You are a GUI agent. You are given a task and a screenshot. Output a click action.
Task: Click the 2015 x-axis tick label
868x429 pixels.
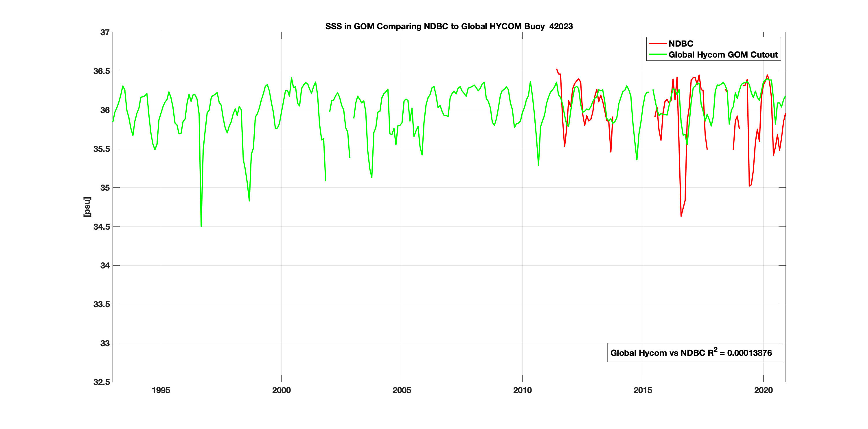[643, 390]
